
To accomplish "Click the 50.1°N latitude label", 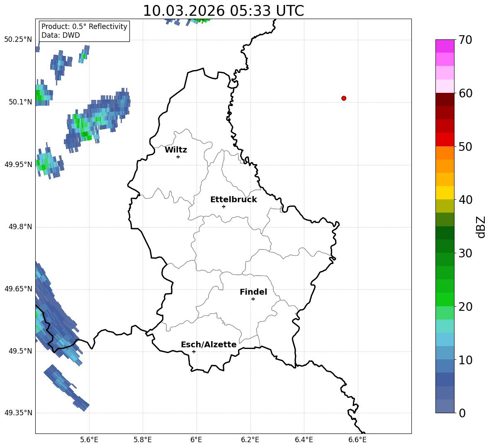I will pyautogui.click(x=20, y=102).
